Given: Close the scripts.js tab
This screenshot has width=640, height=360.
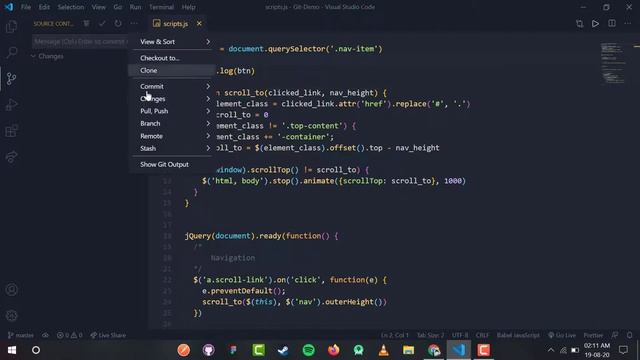Looking at the screenshot, I should pyautogui.click(x=199, y=24).
